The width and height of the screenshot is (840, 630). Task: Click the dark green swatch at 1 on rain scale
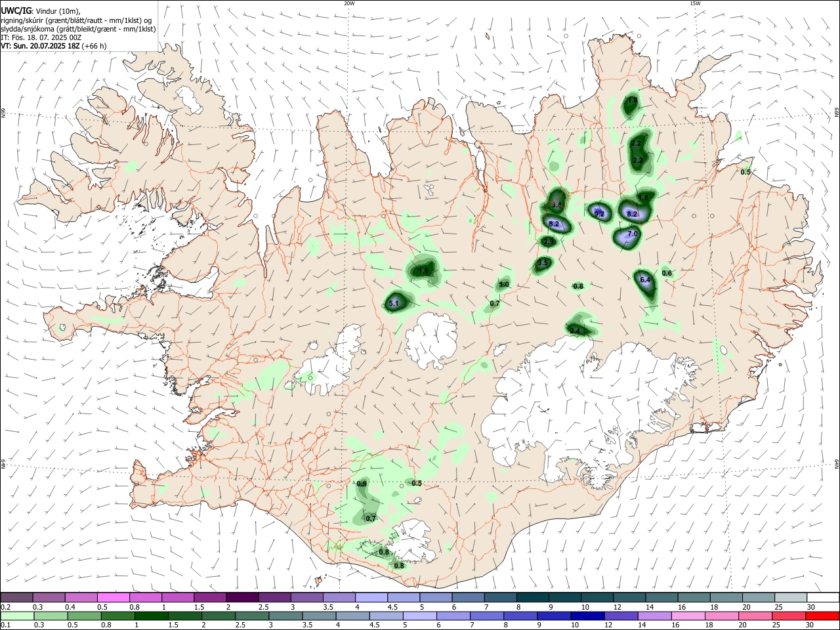pyautogui.click(x=150, y=616)
